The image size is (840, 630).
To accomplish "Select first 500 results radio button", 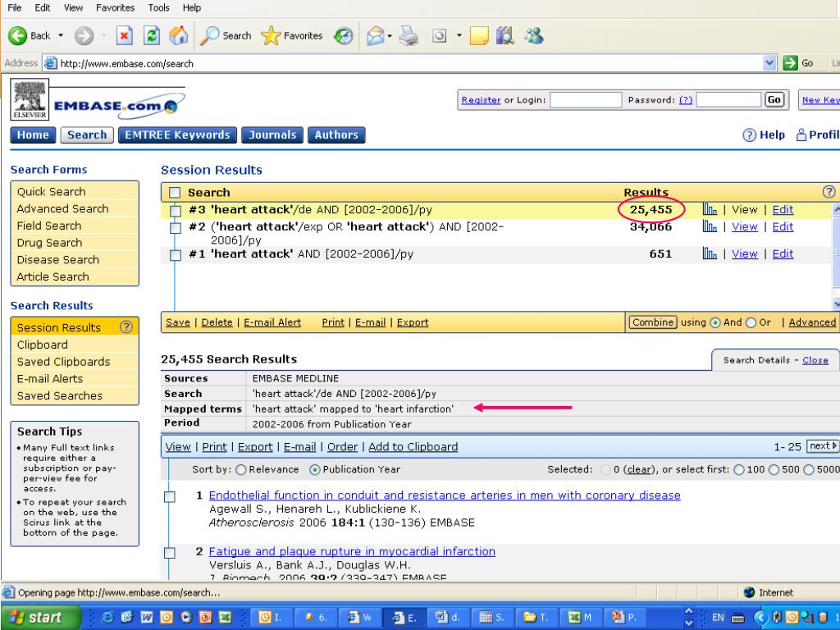I will click(x=774, y=470).
